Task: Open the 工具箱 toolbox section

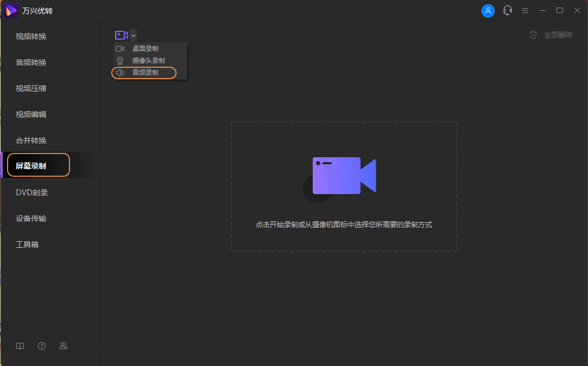Action: 28,245
